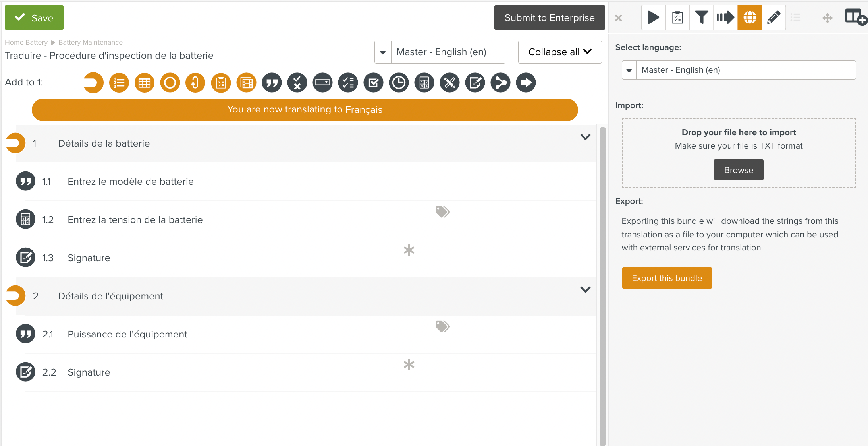Click the add column panel icon
868x446 pixels.
(855, 17)
